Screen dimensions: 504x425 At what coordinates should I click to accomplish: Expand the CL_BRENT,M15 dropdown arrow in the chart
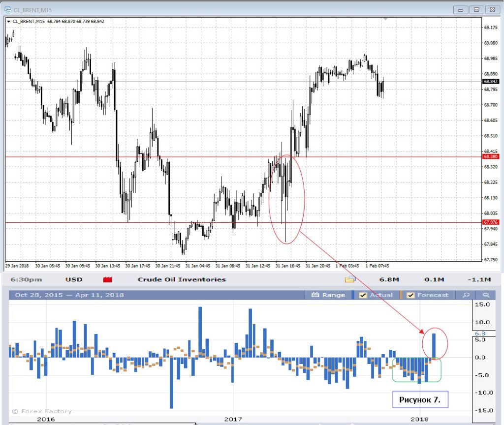(8, 22)
